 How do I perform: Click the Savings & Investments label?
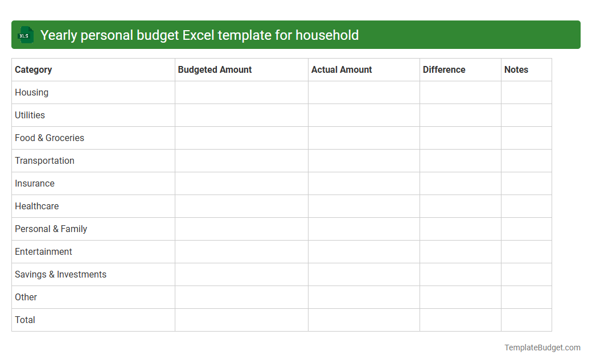(x=60, y=274)
